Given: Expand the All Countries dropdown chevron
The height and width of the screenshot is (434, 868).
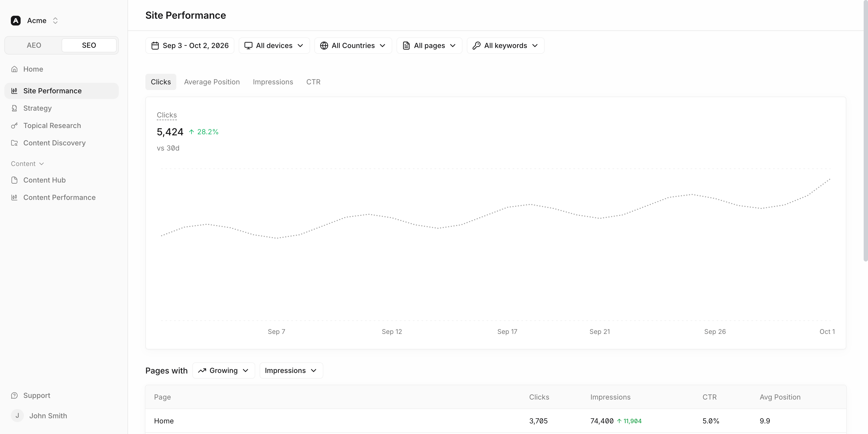Looking at the screenshot, I should [382, 46].
